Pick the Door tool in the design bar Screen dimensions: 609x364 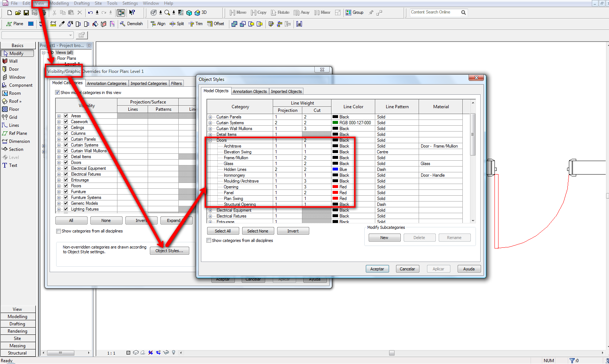coord(13,69)
